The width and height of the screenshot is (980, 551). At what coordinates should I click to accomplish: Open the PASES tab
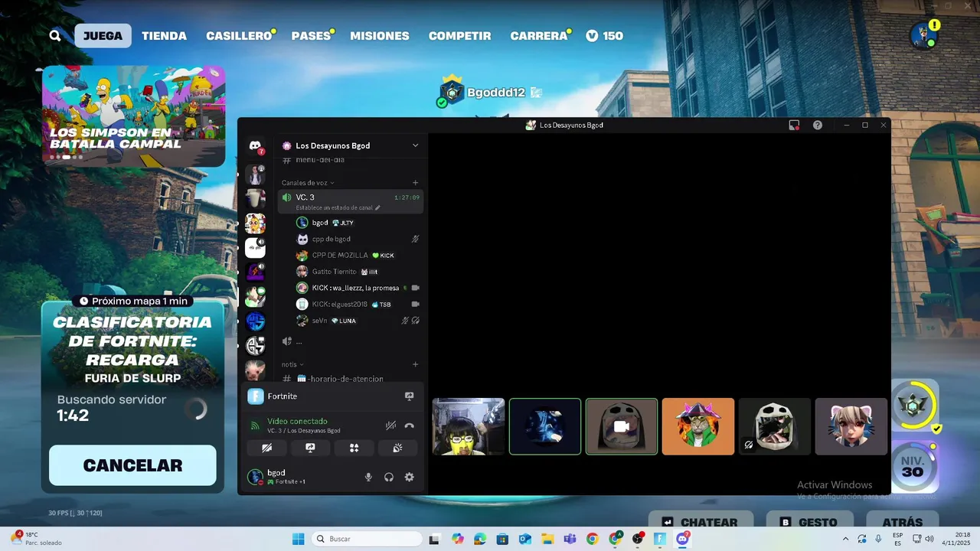click(311, 36)
